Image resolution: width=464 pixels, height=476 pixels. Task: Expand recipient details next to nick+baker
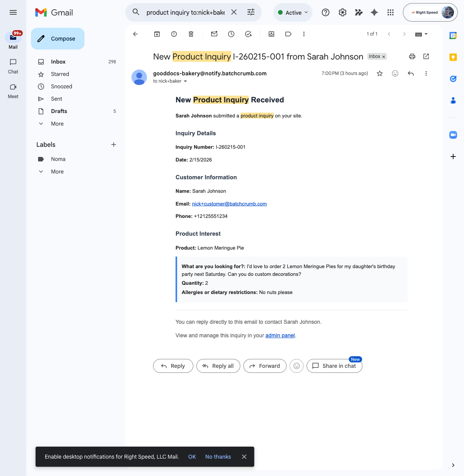(x=186, y=81)
